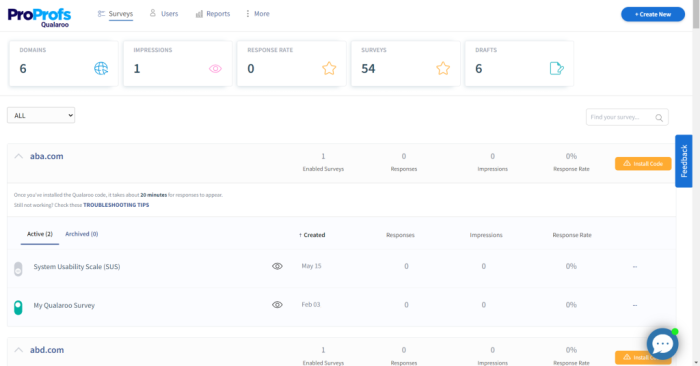
Task: Disable the My Qualaroo Survey toggle
Action: click(18, 308)
